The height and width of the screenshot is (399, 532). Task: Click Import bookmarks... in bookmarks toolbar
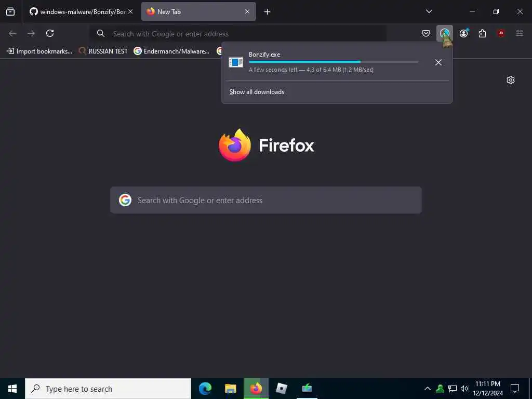click(x=39, y=51)
